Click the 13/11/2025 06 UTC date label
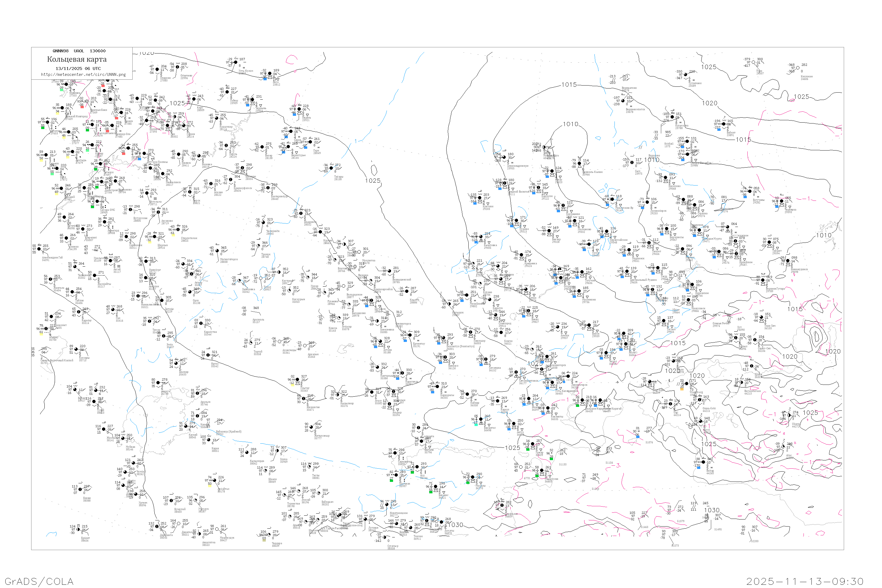This screenshot has height=588, width=882. point(78,68)
